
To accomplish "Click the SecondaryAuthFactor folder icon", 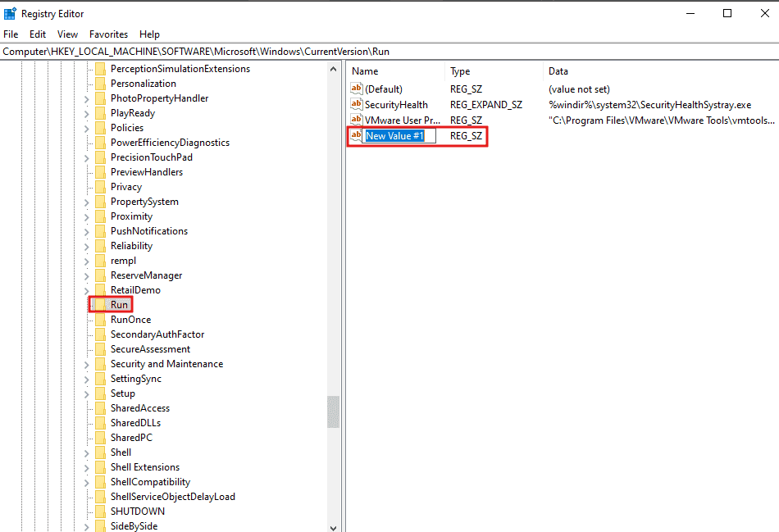I will (100, 334).
